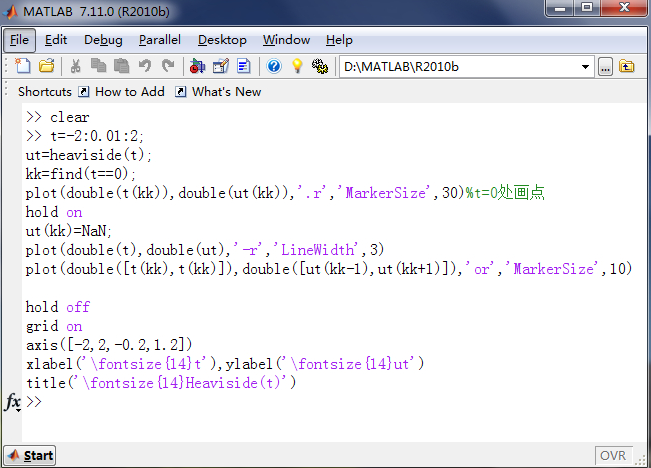This screenshot has height=468, width=651.
Task: Click the Undo arrow icon
Action: pos(145,66)
